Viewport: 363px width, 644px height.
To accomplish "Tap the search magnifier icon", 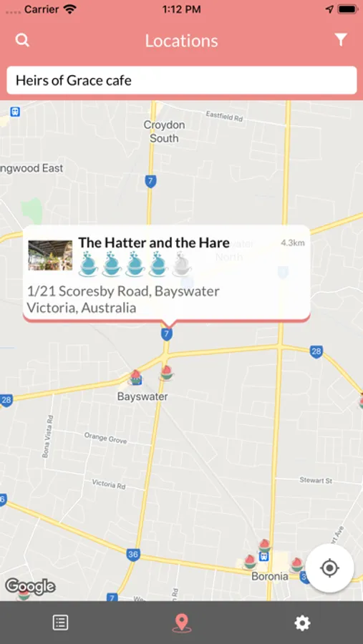I will (22, 40).
